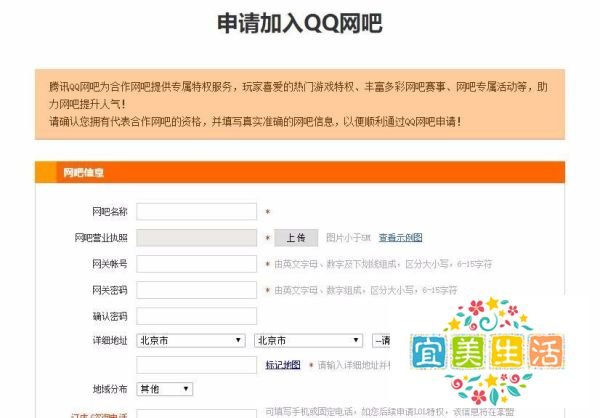Open the second 北京市 city dropdown
Viewport: 600px width, 418px height.
point(308,340)
